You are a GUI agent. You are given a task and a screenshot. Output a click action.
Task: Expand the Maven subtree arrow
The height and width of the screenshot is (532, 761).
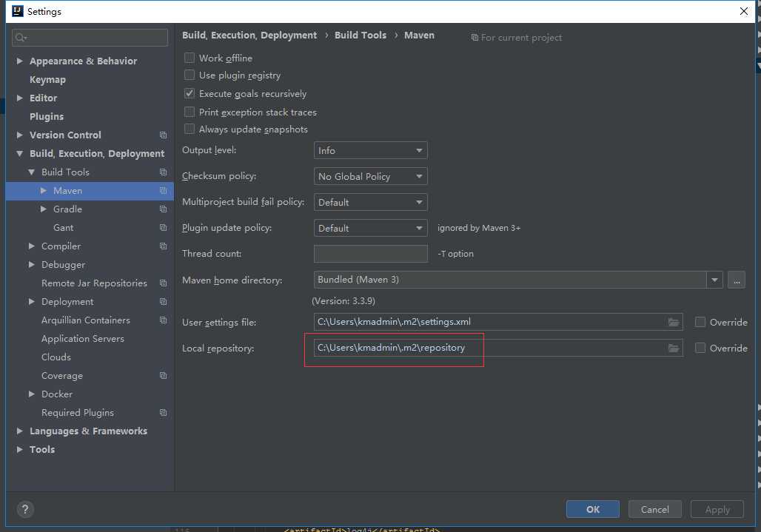point(43,191)
